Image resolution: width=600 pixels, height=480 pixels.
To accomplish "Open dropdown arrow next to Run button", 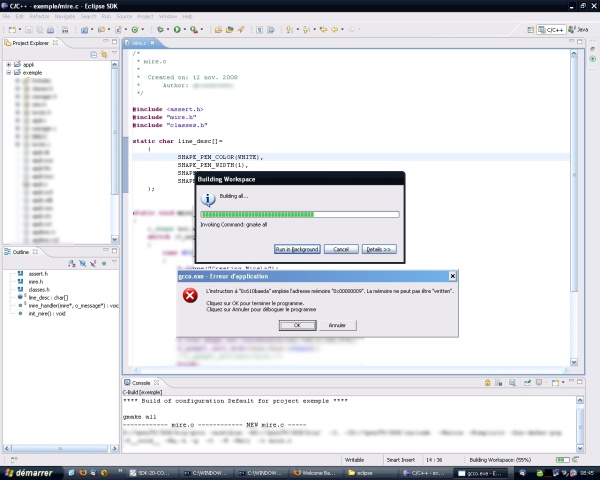I will pos(185,29).
